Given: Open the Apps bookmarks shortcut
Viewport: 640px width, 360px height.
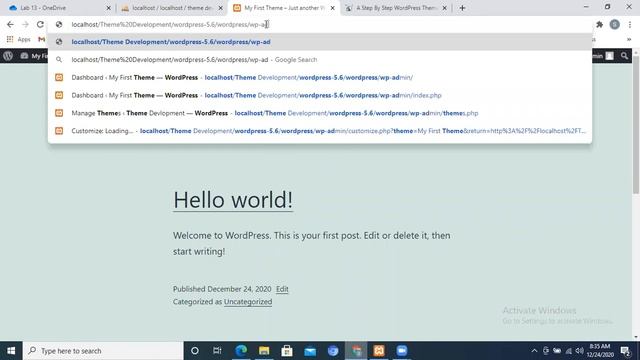Looking at the screenshot, I should click(x=19, y=40).
